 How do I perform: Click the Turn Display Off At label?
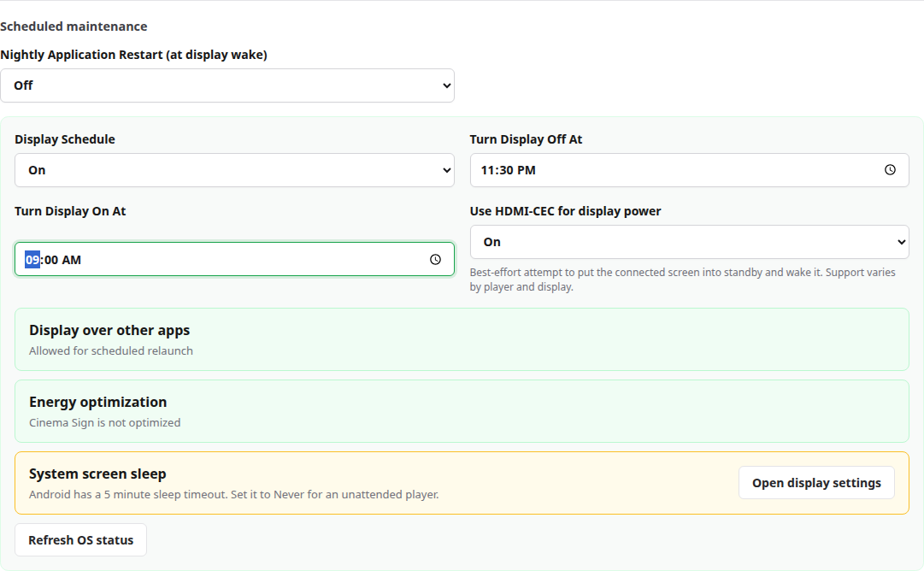[526, 139]
